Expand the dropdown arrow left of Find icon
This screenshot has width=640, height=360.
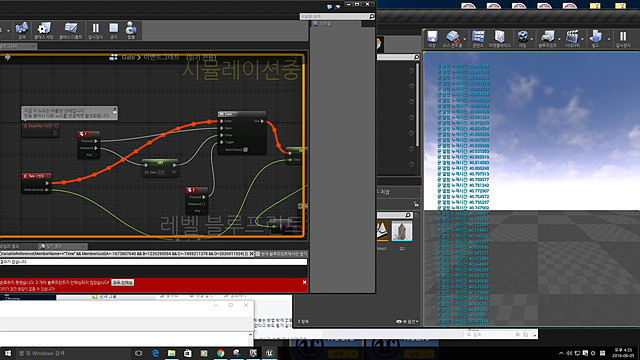(x=8, y=31)
